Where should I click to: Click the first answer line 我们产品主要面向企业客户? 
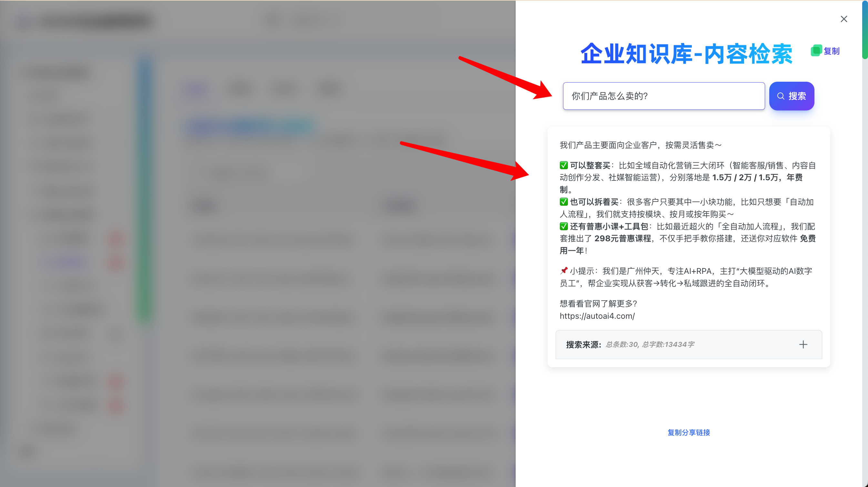tap(640, 145)
